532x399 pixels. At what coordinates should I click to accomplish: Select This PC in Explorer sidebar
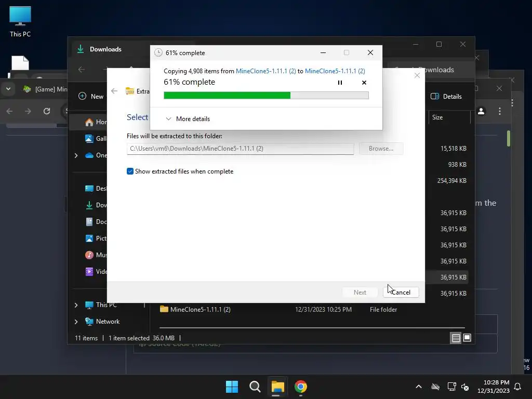click(x=101, y=305)
